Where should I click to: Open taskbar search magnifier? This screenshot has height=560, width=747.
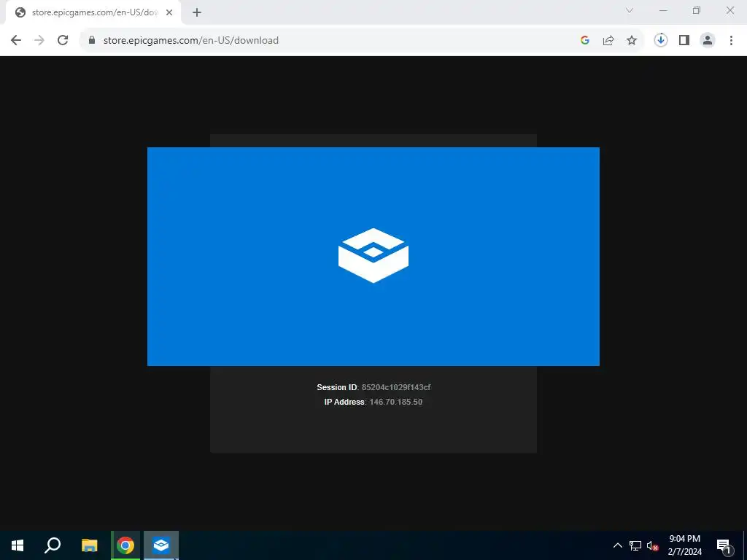coord(53,545)
